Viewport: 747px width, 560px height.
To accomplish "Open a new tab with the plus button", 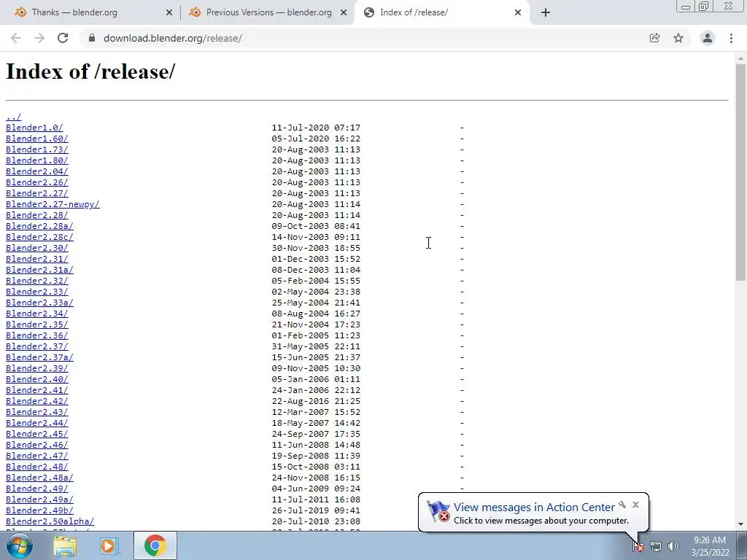I will (x=546, y=12).
